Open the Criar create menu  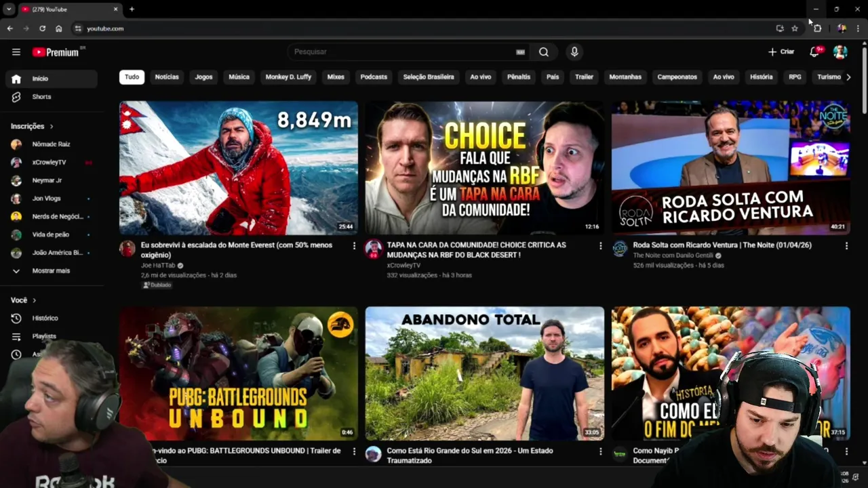(x=781, y=52)
